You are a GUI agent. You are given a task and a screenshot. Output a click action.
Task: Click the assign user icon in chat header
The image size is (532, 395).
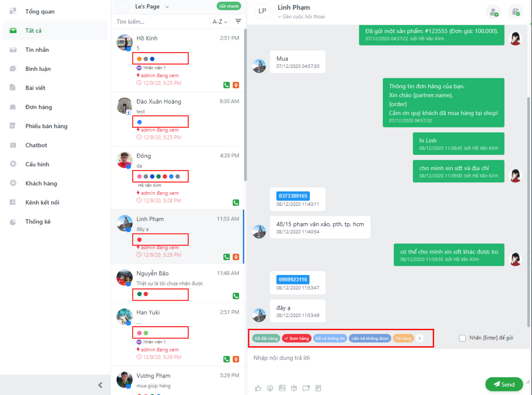493,11
